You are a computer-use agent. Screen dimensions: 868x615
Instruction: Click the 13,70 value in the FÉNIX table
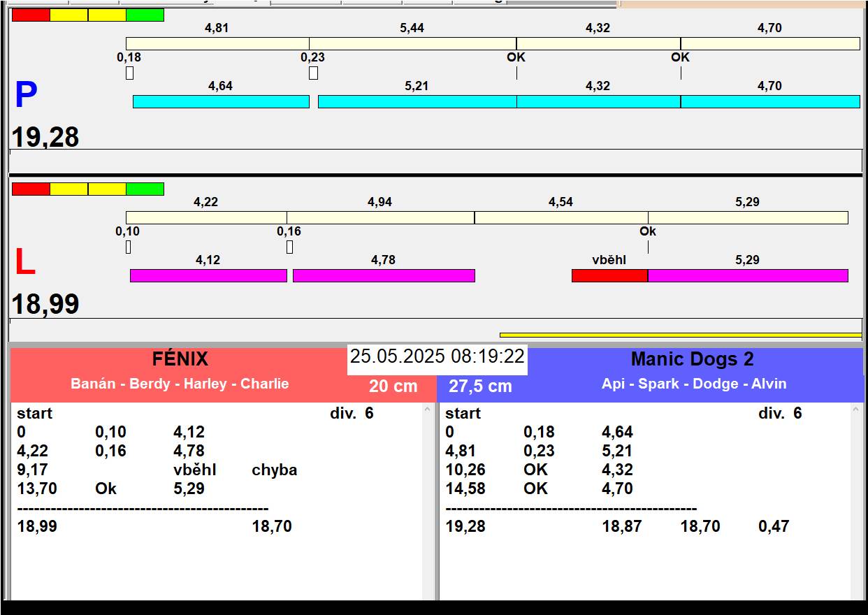click(37, 489)
